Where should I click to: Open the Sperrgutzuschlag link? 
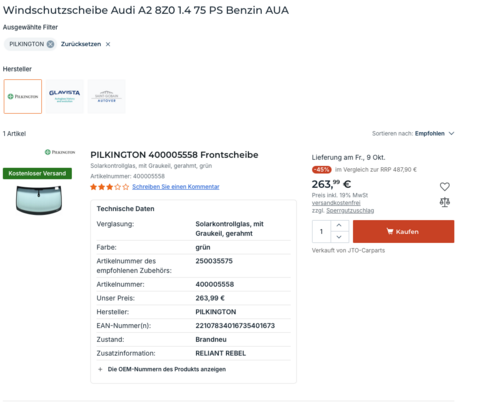pyautogui.click(x=350, y=210)
